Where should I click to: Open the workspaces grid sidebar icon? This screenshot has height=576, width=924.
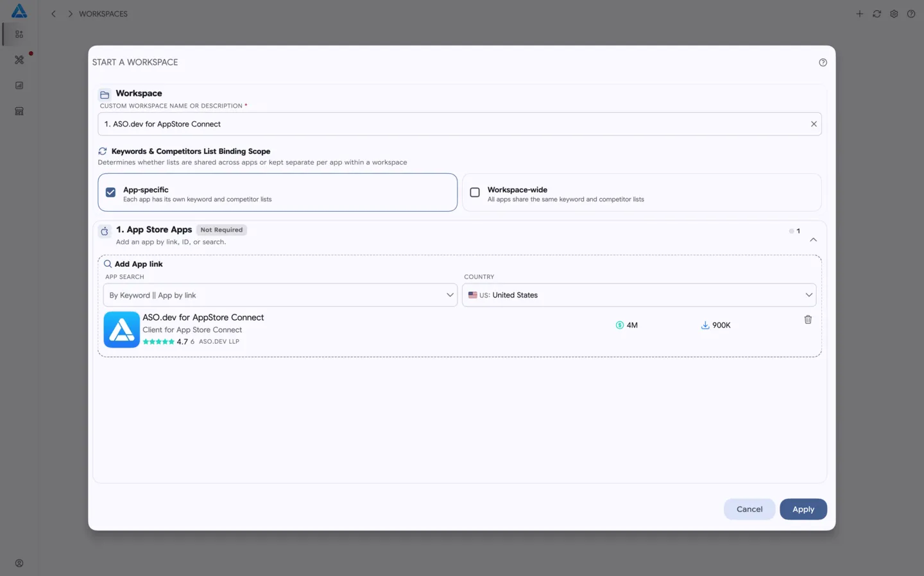tap(19, 34)
